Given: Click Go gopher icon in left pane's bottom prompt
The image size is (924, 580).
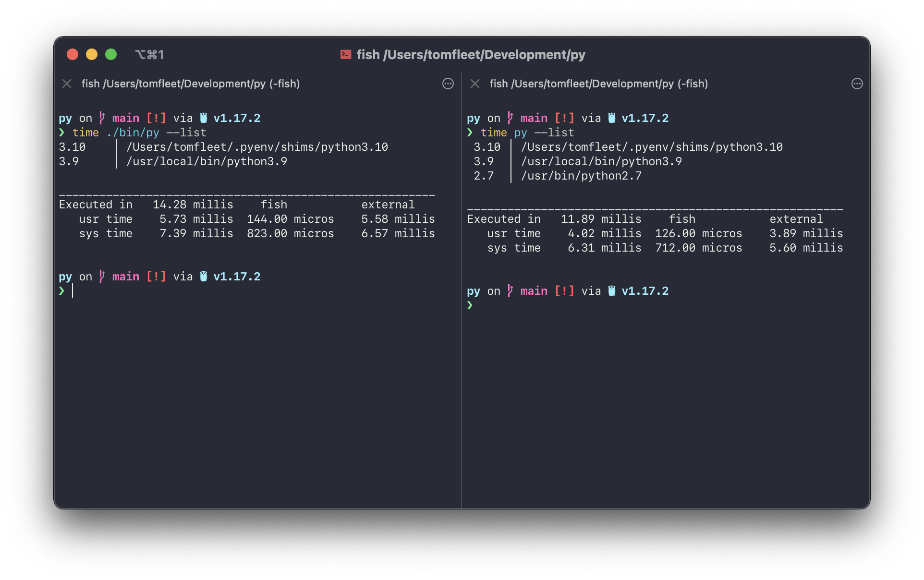Looking at the screenshot, I should click(204, 277).
